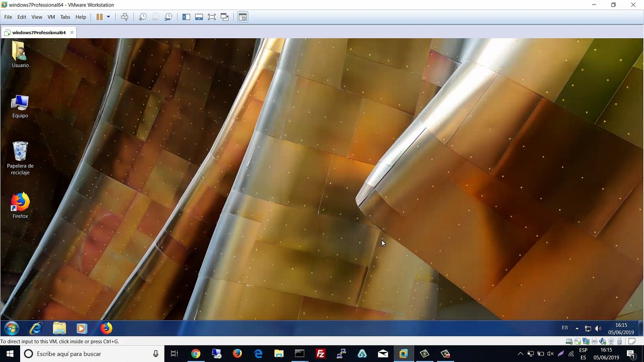Open the Windows 10 Start menu
Viewport: 644px width, 362px height.
[10, 354]
